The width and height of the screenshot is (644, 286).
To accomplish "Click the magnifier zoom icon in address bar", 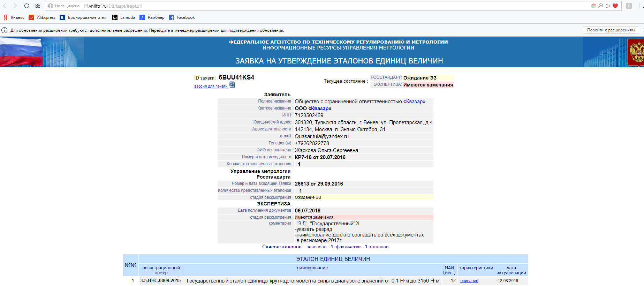I will pos(600,6).
